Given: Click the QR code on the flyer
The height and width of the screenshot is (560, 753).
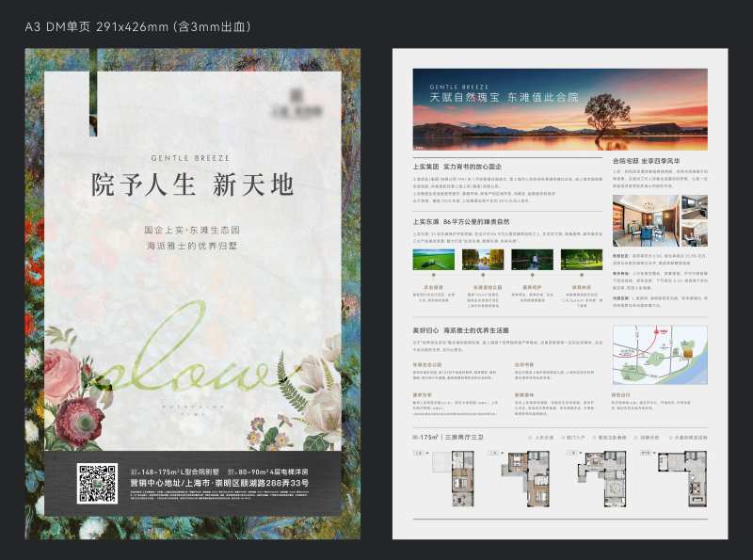Looking at the screenshot, I should click(x=98, y=483).
